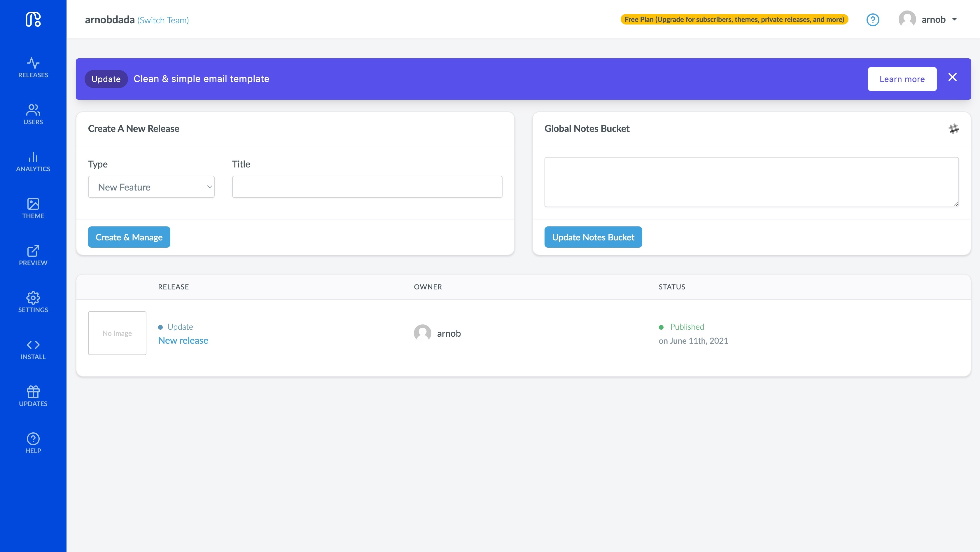The image size is (980, 552).
Task: Click the Slack icon in Notes Bucket
Action: coord(953,129)
